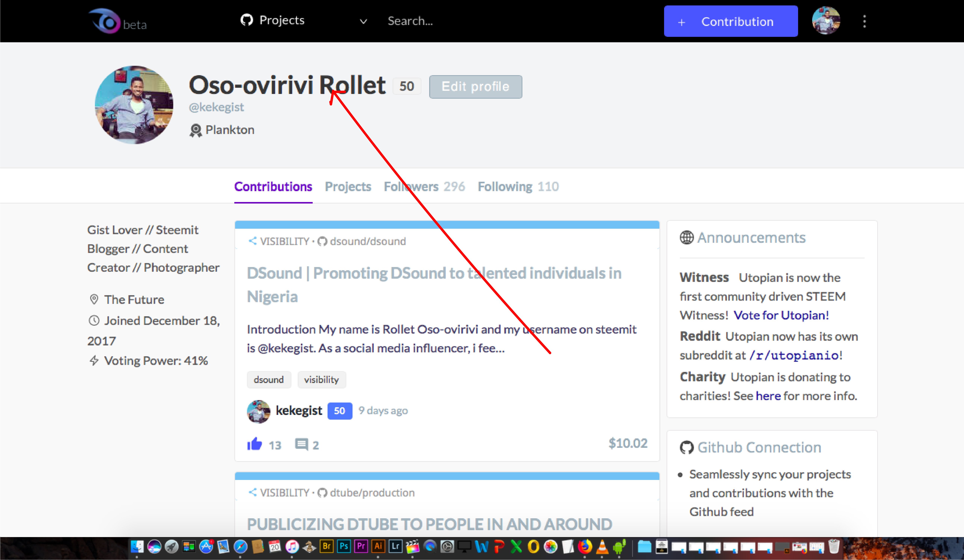Click the lightning Voting Power icon
964x560 pixels.
(x=94, y=360)
